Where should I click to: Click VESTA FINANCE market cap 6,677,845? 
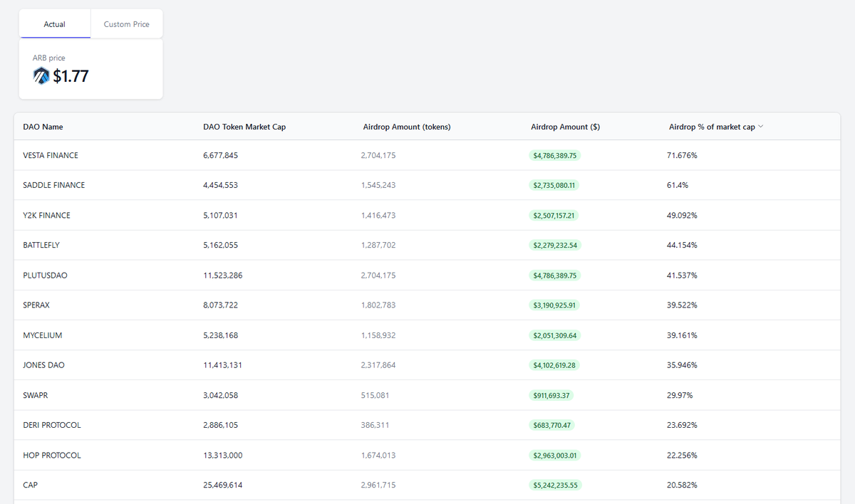pyautogui.click(x=221, y=155)
